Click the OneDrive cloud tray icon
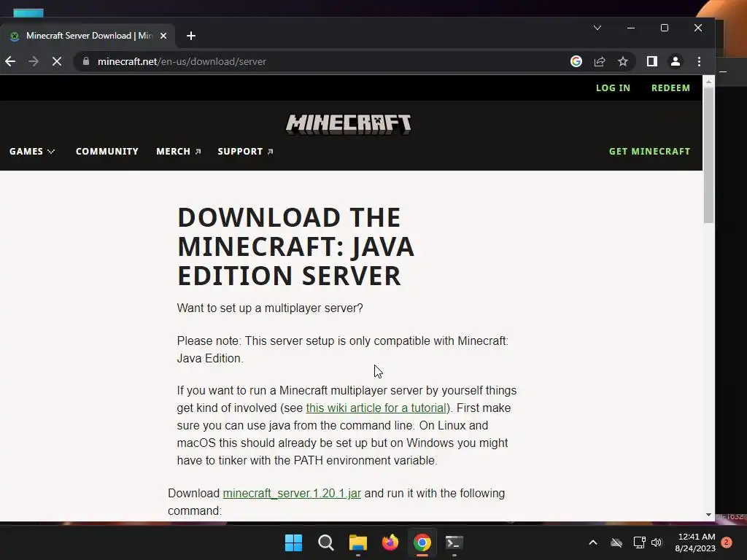 tap(616, 542)
